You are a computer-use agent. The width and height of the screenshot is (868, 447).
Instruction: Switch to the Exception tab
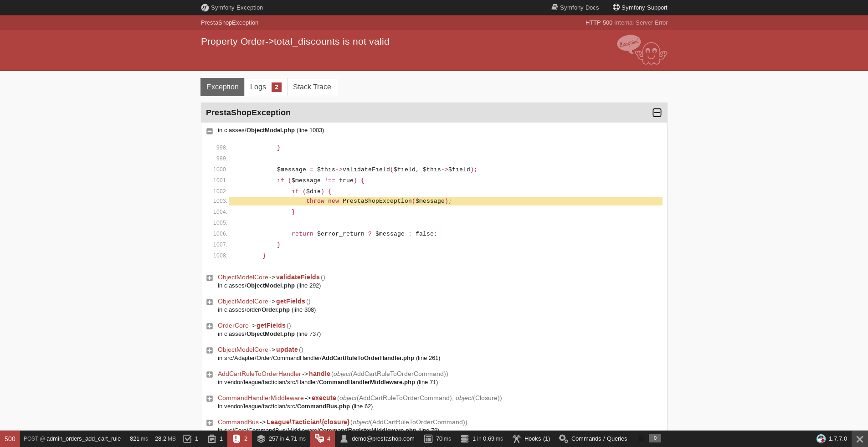click(222, 87)
